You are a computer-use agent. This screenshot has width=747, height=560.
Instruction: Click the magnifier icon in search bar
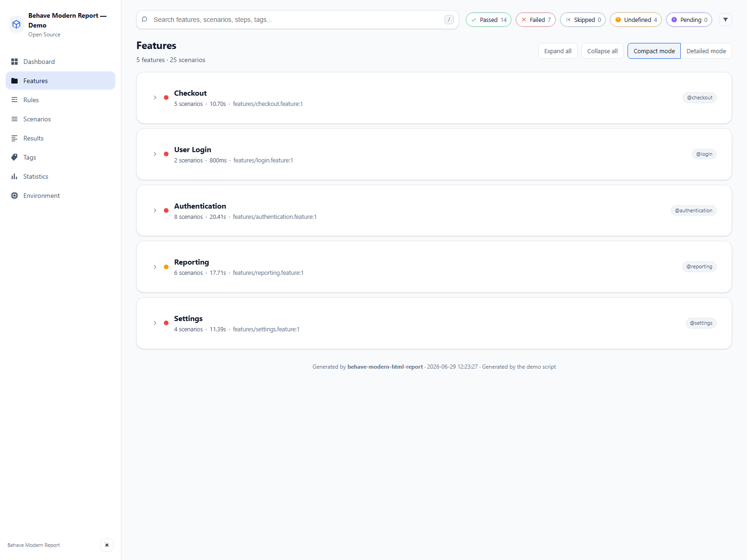point(145,20)
